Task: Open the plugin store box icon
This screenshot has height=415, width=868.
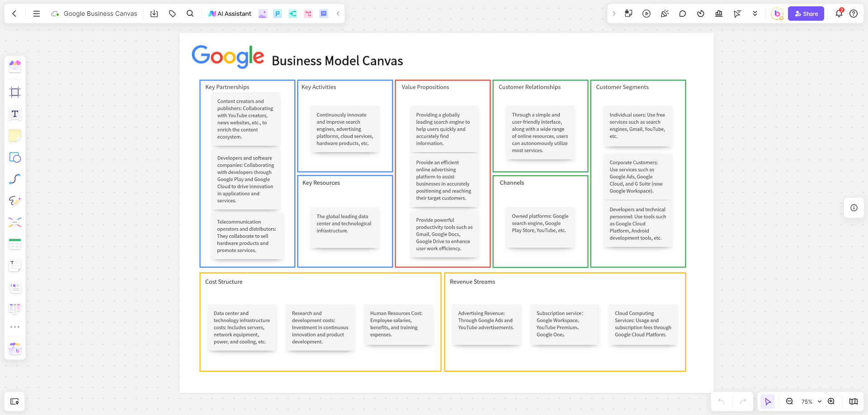Action: tap(15, 348)
